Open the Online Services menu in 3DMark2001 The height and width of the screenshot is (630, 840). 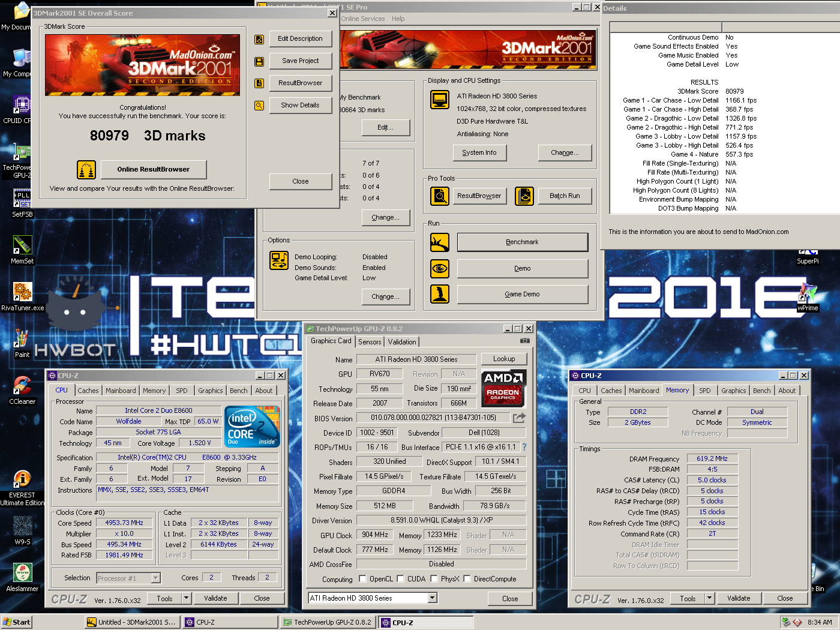[x=363, y=19]
